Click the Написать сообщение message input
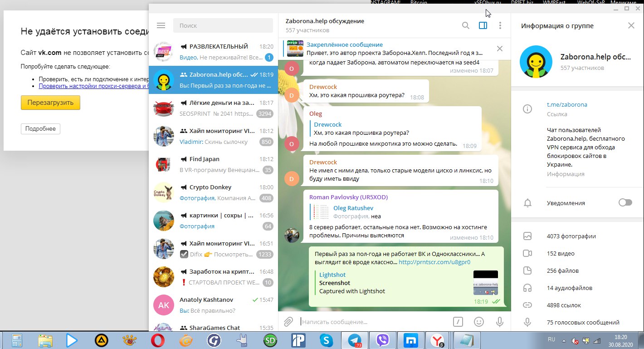644x349 pixels. [374, 322]
